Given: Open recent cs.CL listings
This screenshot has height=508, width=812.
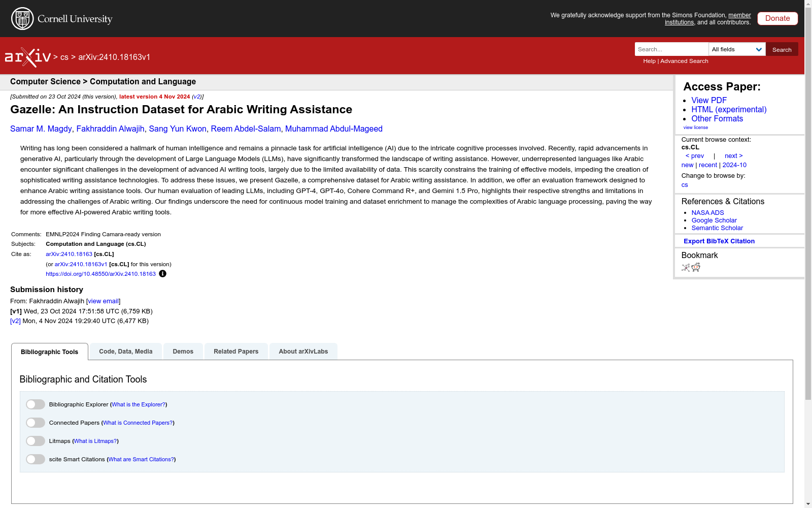Looking at the screenshot, I should (708, 165).
